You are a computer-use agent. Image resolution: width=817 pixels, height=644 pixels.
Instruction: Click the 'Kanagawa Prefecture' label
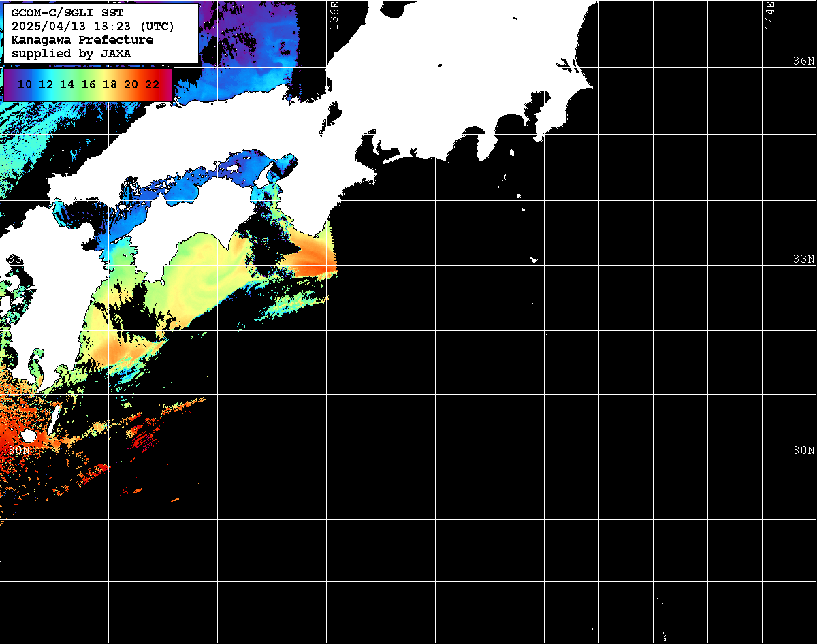pyautogui.click(x=82, y=40)
